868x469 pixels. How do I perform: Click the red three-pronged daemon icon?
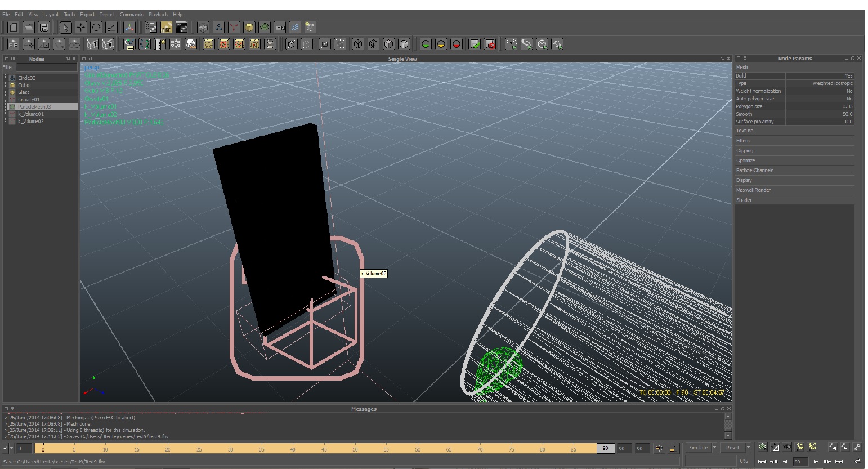pyautogui.click(x=234, y=27)
